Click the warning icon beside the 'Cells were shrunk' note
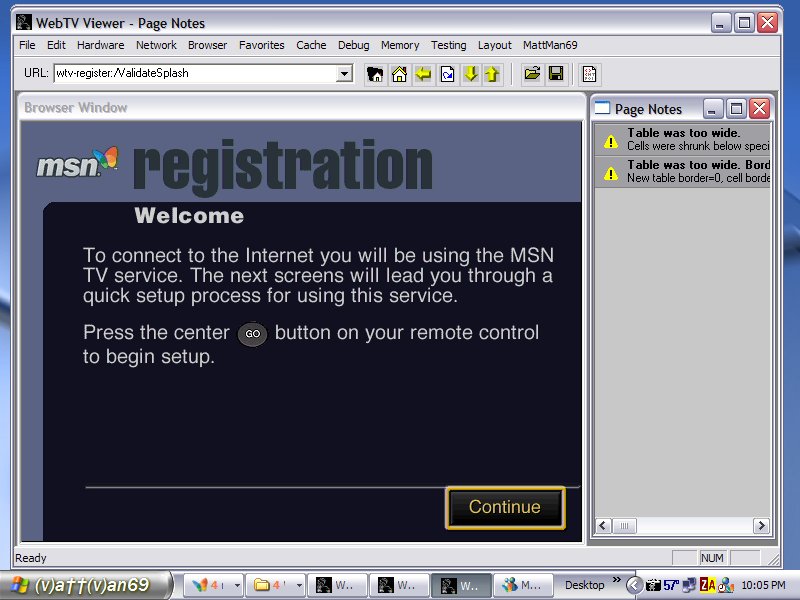Viewport: 800px width, 600px height. [610, 141]
